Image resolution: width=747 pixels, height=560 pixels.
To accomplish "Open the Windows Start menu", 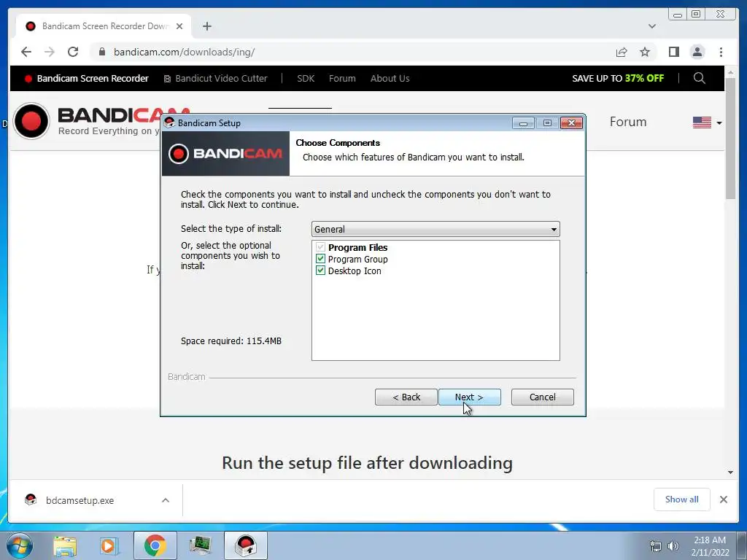I will [20, 545].
